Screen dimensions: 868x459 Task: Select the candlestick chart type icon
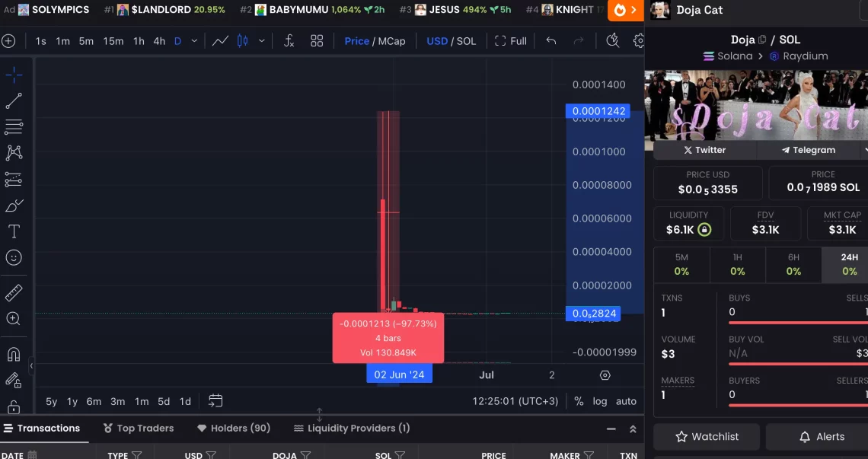[242, 41]
